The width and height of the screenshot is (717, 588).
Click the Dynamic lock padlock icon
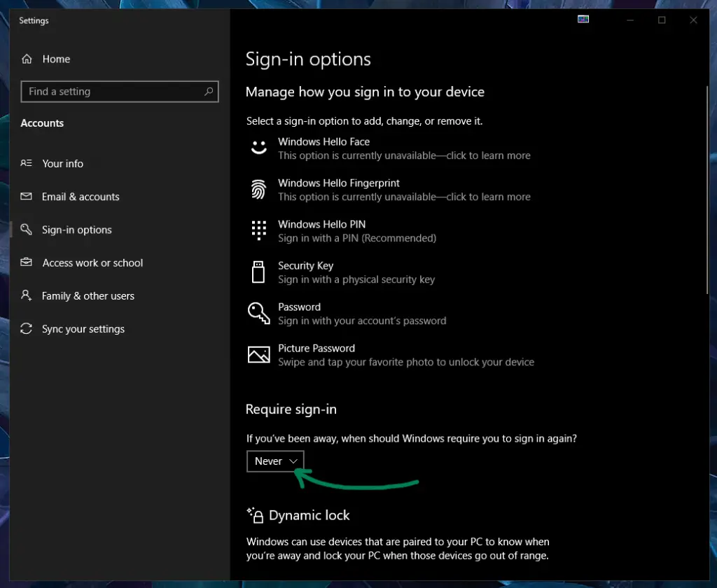(x=255, y=514)
